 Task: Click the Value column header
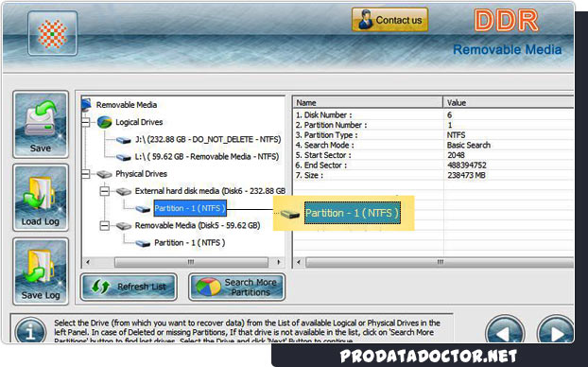click(x=509, y=102)
